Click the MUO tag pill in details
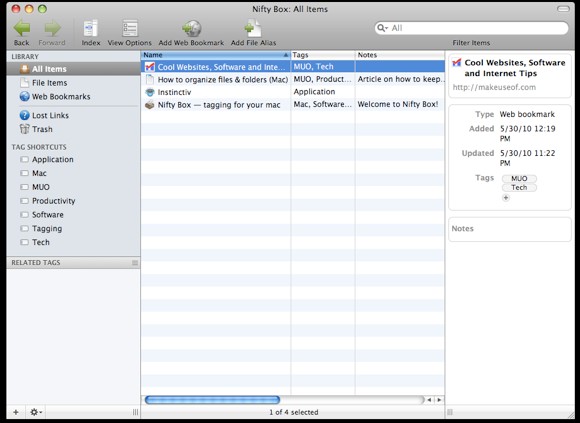 coord(519,179)
